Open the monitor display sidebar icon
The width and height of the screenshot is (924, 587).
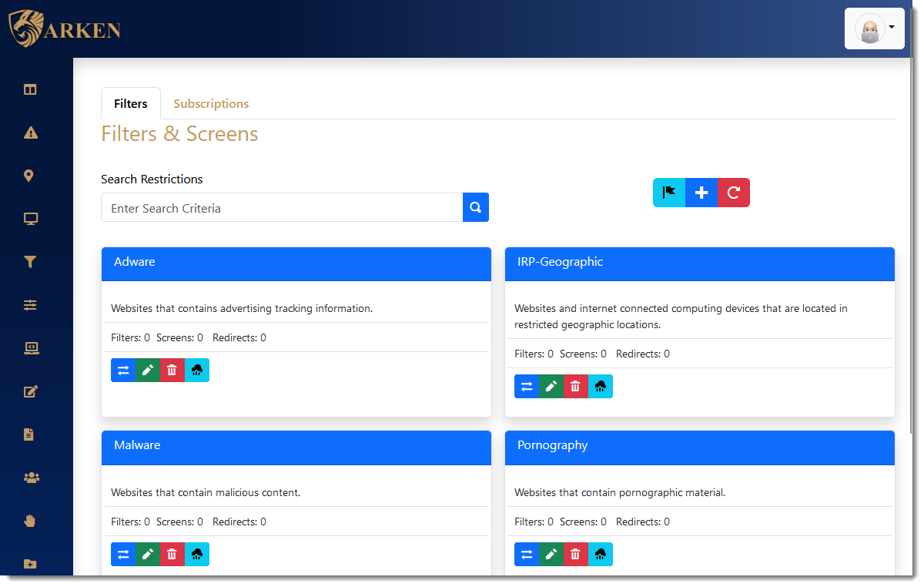pyautogui.click(x=30, y=219)
